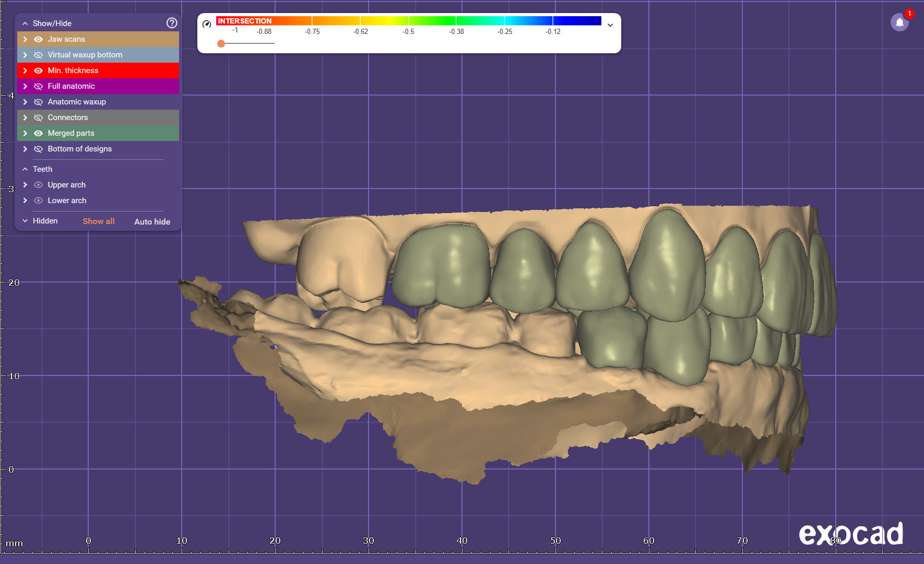The width and height of the screenshot is (924, 564).
Task: Expand the Upper arch tree item
Action: coord(25,185)
